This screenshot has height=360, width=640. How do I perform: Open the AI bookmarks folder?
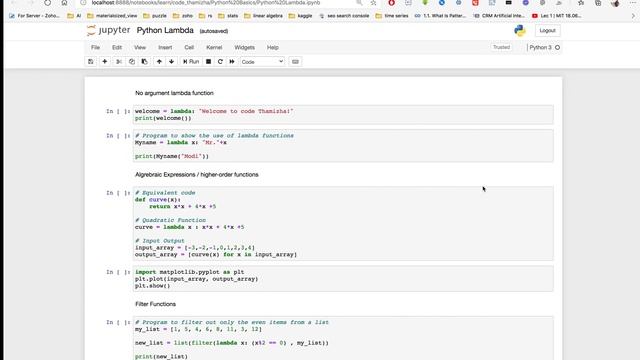click(74, 16)
